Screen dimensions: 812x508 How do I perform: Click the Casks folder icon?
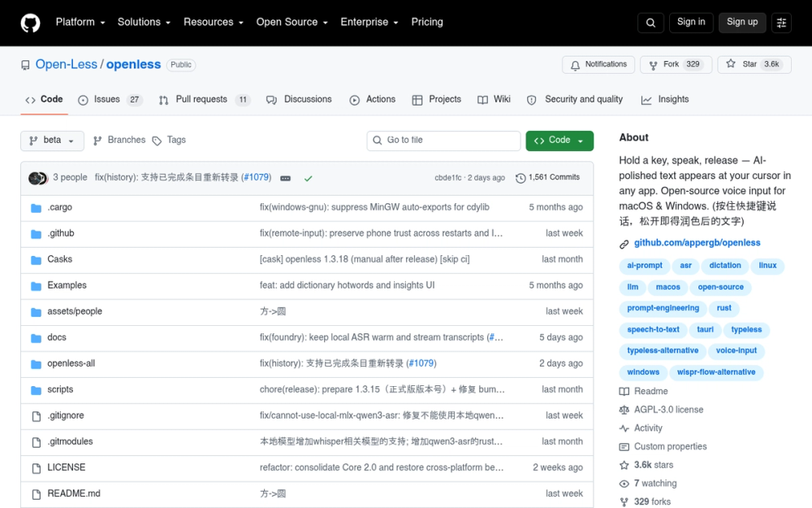(36, 260)
